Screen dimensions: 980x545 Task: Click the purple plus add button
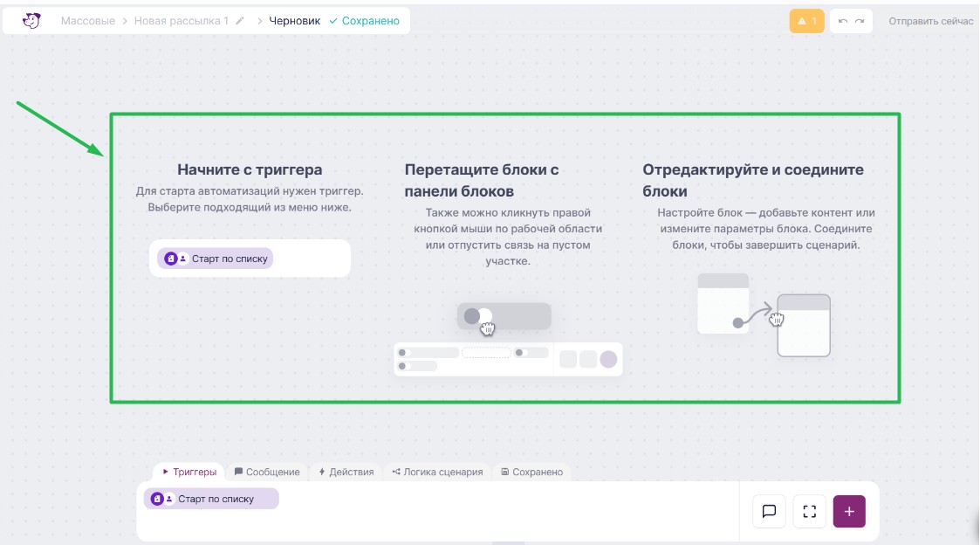pos(849,511)
